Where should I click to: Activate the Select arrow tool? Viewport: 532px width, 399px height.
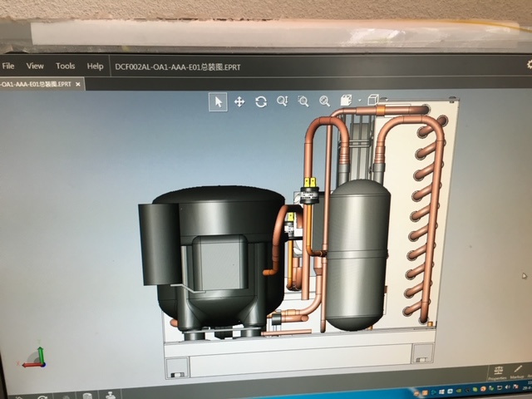[x=218, y=101]
